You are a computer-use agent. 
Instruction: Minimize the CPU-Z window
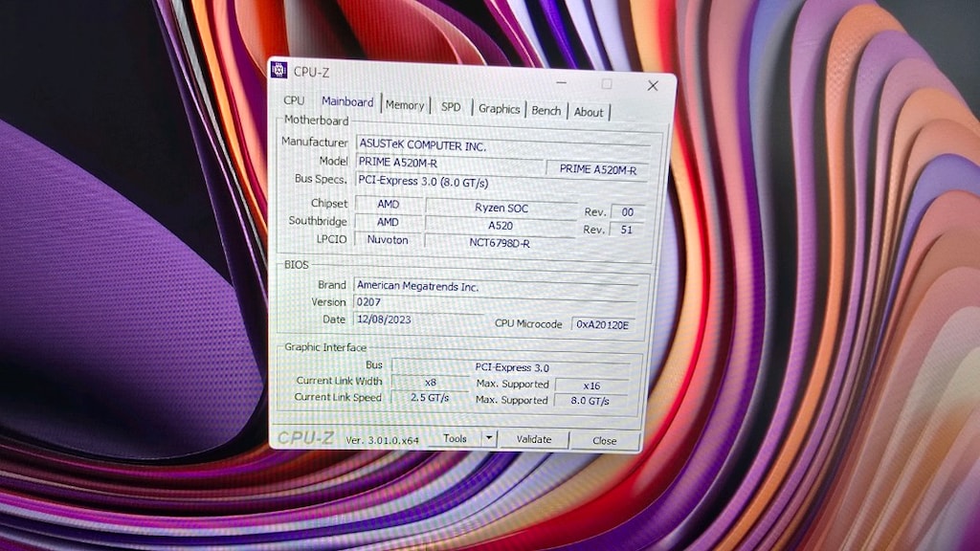coord(561,82)
